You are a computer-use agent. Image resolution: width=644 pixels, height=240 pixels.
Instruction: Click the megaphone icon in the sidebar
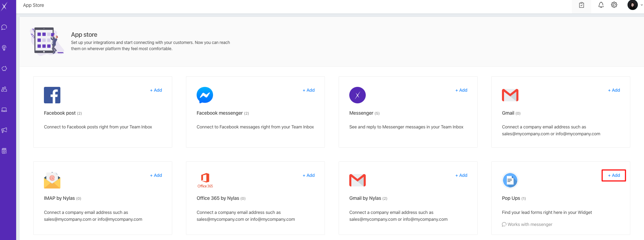[x=4, y=130]
